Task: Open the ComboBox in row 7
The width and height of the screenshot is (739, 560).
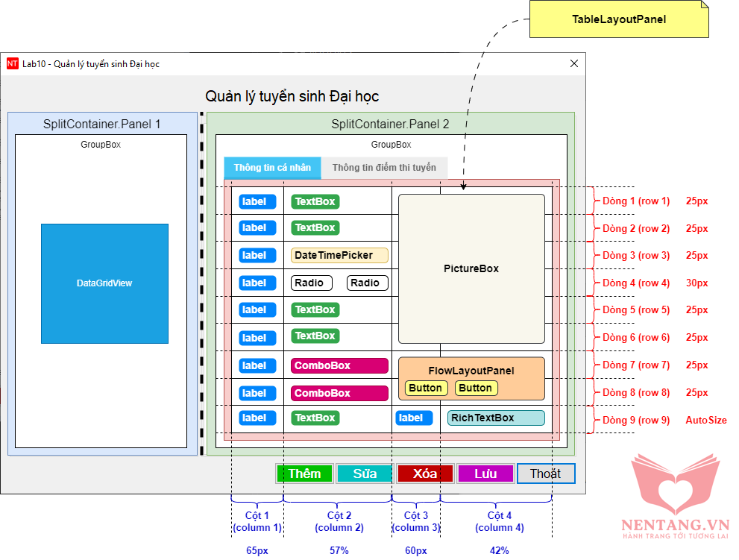Action: [339, 365]
